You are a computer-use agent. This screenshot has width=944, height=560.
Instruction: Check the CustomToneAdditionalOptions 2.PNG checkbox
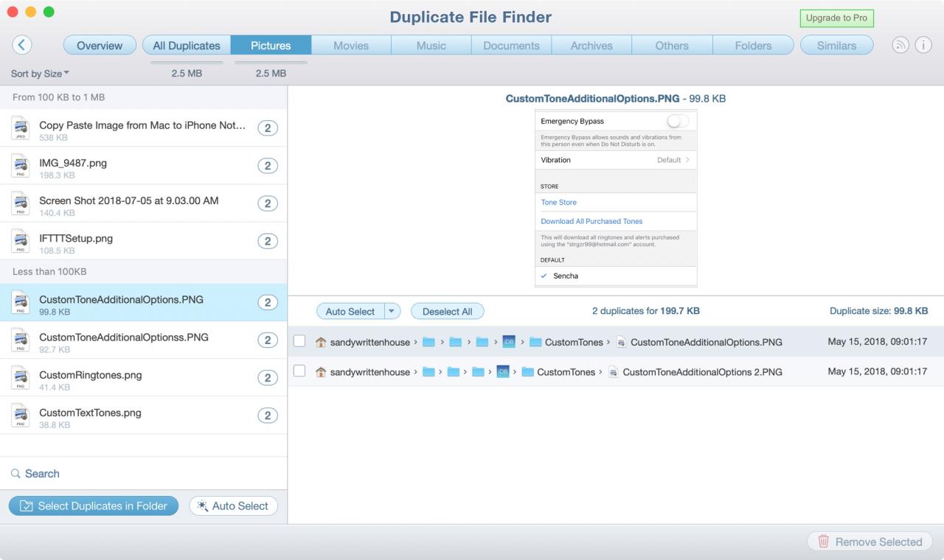click(299, 371)
